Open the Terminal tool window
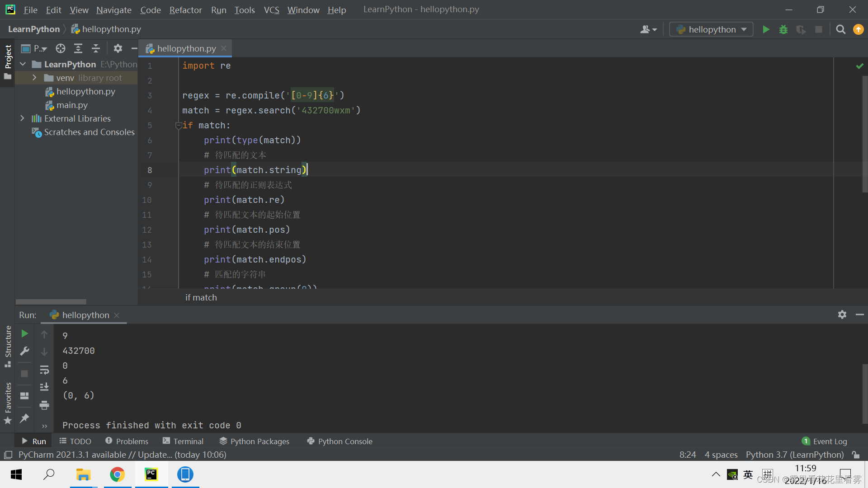 (x=183, y=441)
